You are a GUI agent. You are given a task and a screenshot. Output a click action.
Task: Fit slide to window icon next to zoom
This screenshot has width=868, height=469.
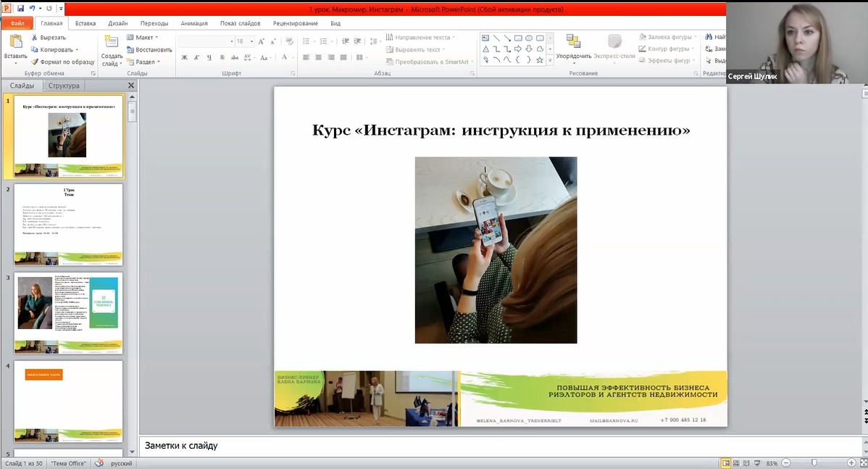coord(863,463)
